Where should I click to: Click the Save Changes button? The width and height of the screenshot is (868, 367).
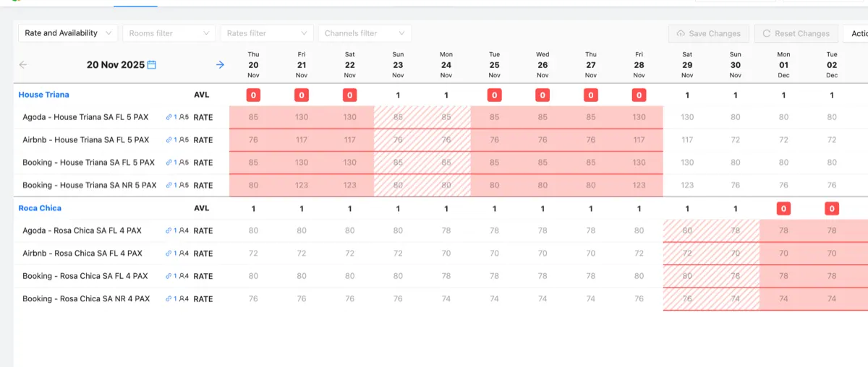(x=709, y=33)
